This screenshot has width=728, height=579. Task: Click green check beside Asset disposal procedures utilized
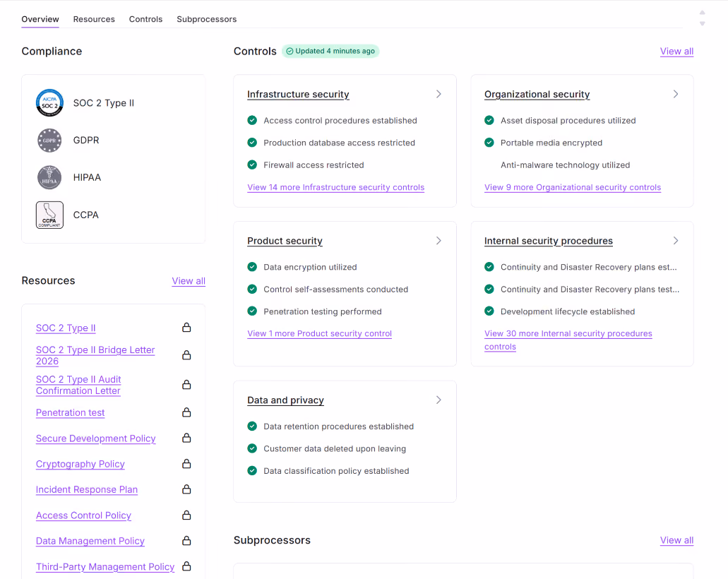pos(489,120)
